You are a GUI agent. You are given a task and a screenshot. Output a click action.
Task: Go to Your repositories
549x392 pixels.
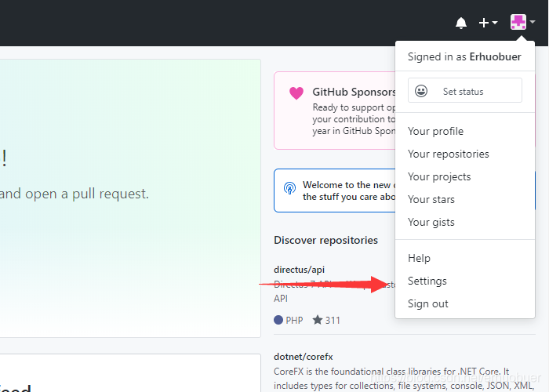[x=448, y=154]
